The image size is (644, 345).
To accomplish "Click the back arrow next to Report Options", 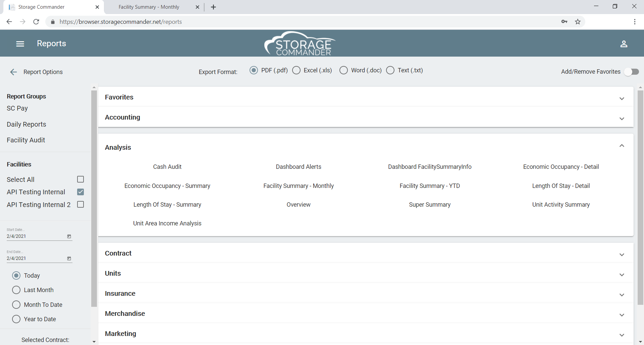I will click(x=13, y=72).
